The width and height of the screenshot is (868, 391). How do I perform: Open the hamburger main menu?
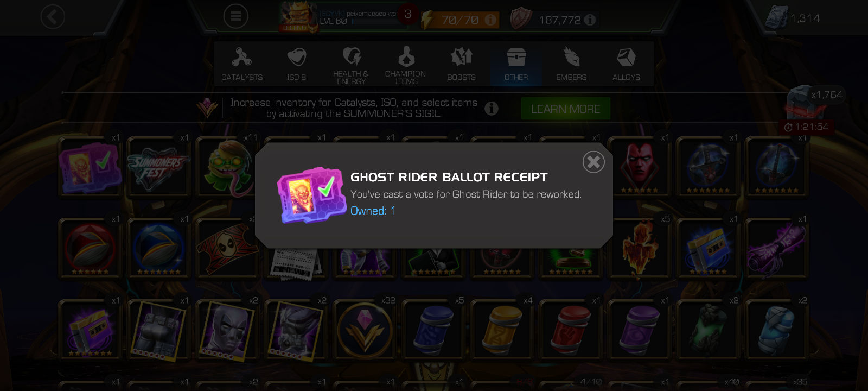coord(235,17)
